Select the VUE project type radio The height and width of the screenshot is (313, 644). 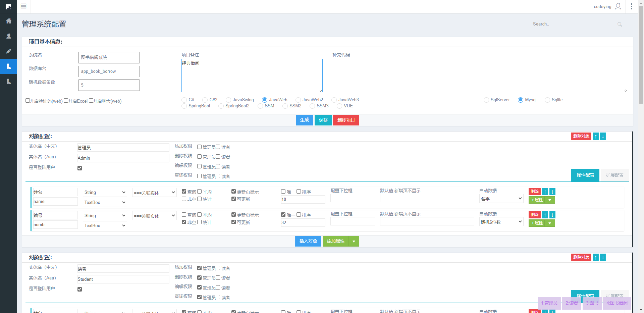point(339,106)
